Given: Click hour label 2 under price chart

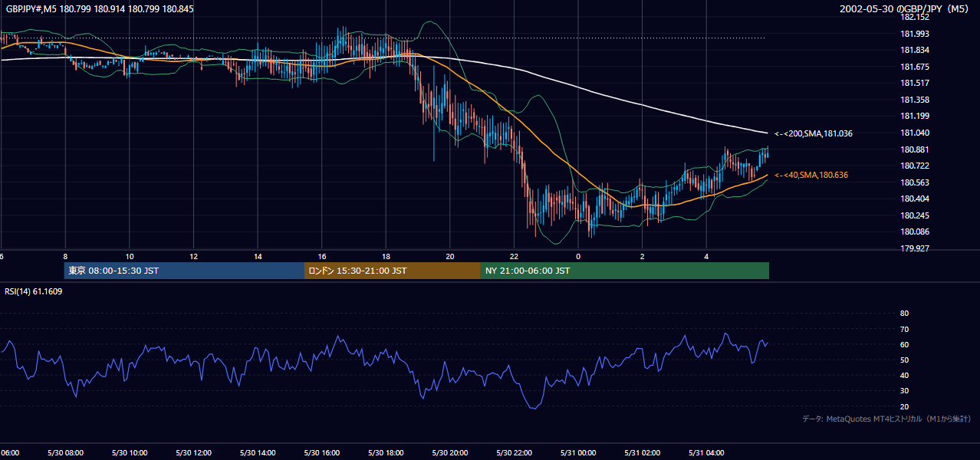Looking at the screenshot, I should coord(643,256).
